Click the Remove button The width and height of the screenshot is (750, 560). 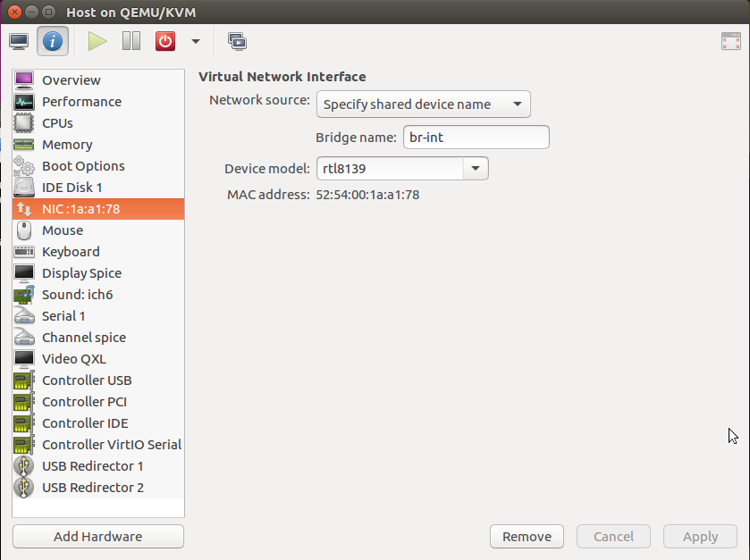pyautogui.click(x=527, y=537)
